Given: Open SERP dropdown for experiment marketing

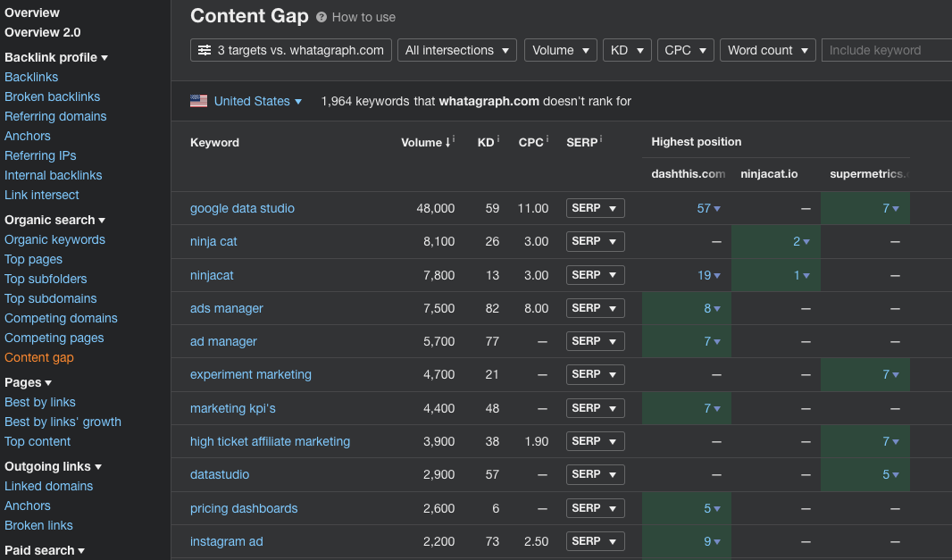Looking at the screenshot, I should (x=595, y=375).
